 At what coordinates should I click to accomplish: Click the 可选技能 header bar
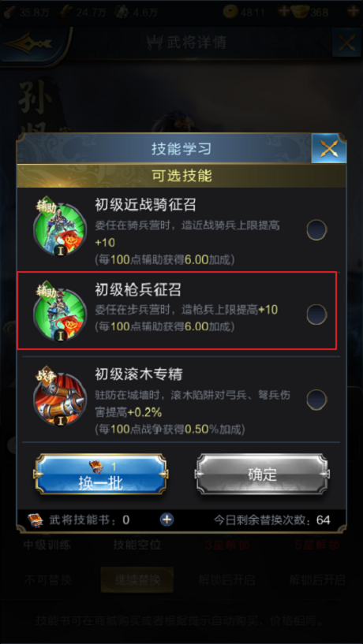[x=181, y=175]
